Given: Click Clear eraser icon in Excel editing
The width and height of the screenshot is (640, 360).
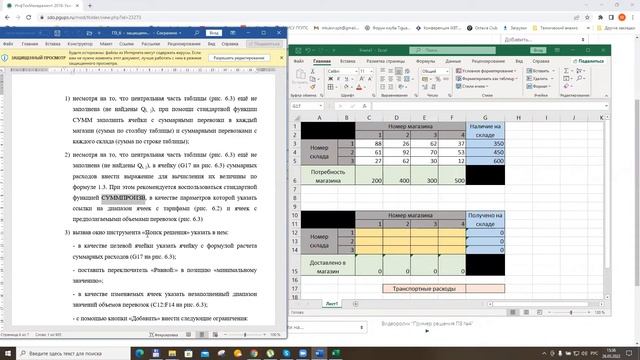Looking at the screenshot, I should [x=567, y=86].
